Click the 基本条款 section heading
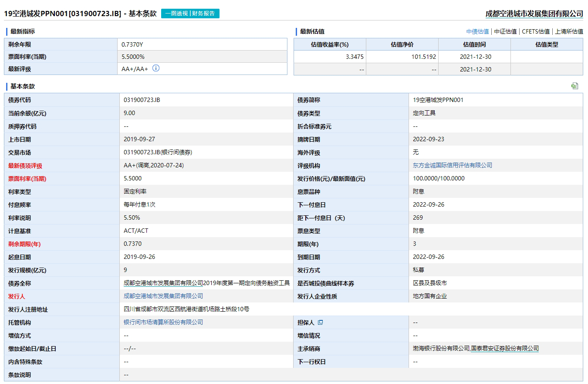Viewport: 588px width, 384px height. (x=23, y=86)
